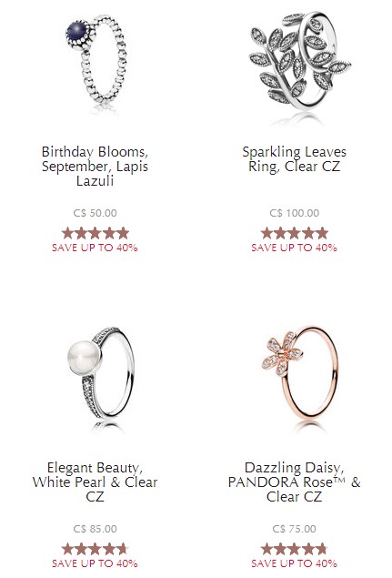Click the Elegant Beauty, White Pearl title
Viewport: 392px width, 578px height.
95,482
